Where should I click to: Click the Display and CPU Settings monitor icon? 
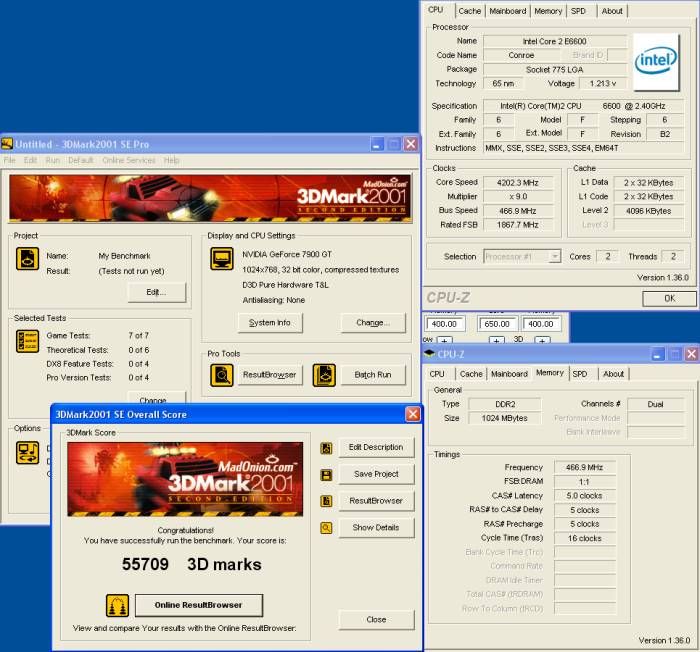coord(221,261)
